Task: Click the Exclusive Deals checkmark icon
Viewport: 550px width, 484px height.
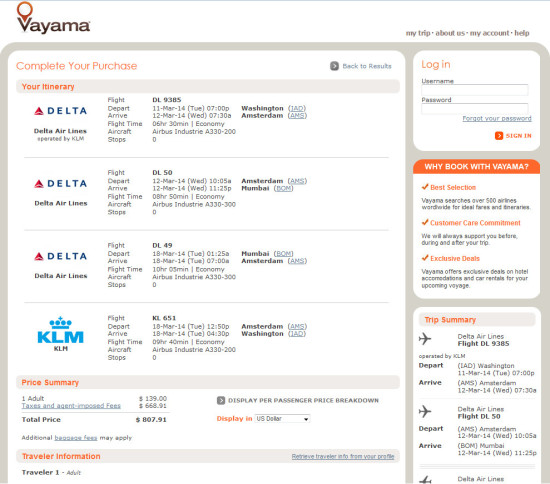Action: pos(425,258)
